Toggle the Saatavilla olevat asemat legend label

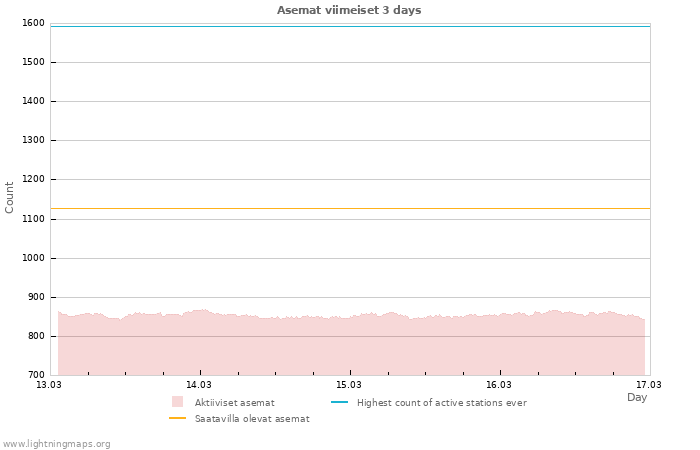click(x=252, y=419)
